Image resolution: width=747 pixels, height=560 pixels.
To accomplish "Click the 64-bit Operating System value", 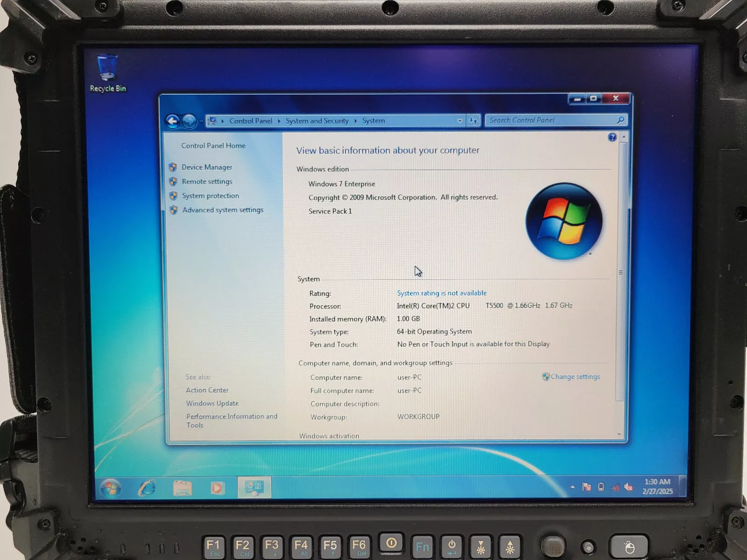I will 434,331.
